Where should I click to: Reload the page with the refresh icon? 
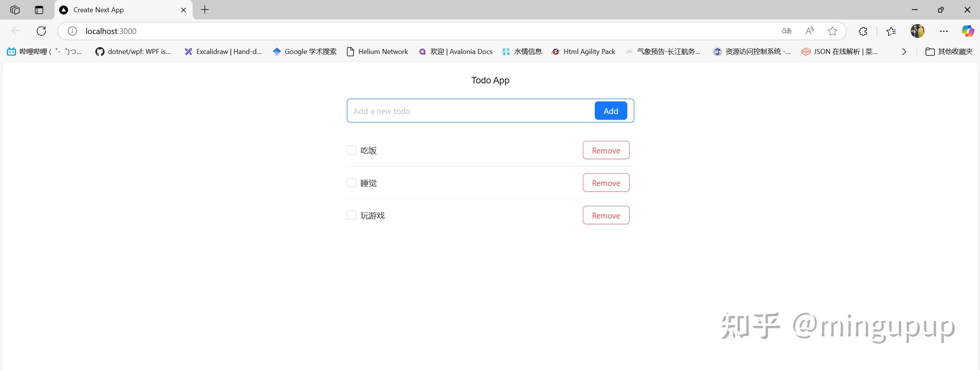click(41, 31)
